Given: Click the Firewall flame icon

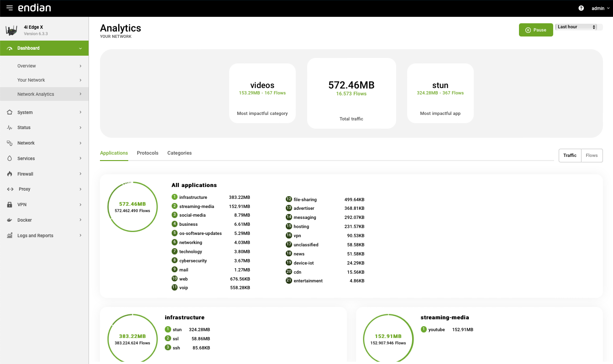Looking at the screenshot, I should (10, 174).
